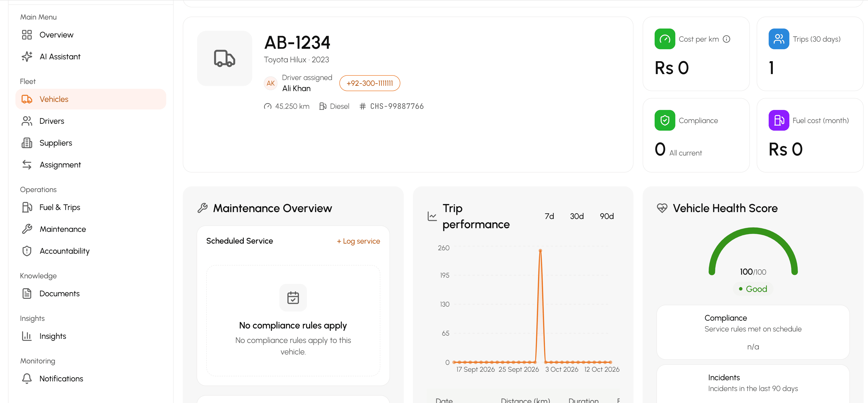Screen dimensions: 868x403
Task: Click the Notifications bell icon
Action: pyautogui.click(x=27, y=378)
